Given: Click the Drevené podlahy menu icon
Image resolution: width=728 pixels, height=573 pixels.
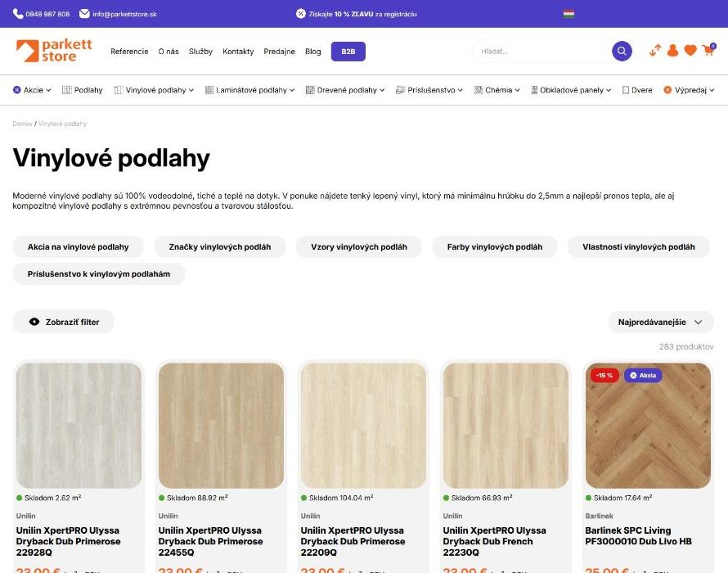Looking at the screenshot, I should pyautogui.click(x=310, y=90).
